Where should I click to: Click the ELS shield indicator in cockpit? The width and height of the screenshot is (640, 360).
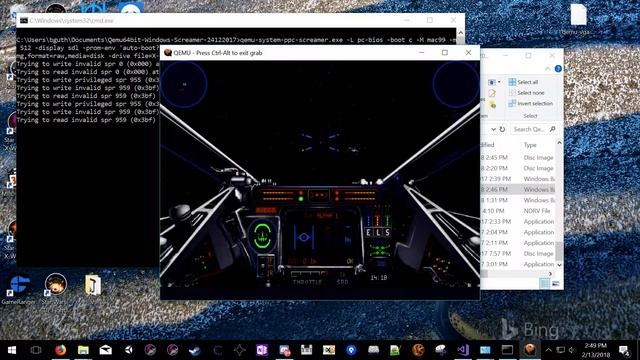378,233
